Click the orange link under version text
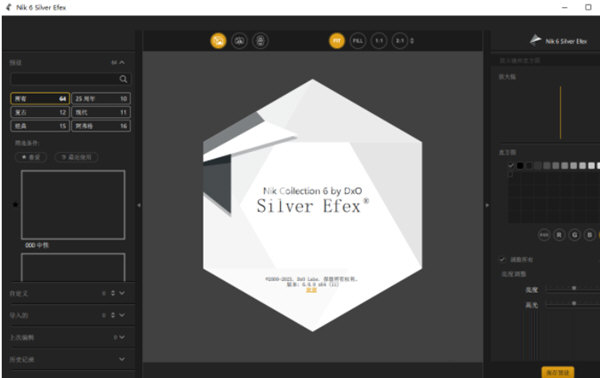The width and height of the screenshot is (600, 378). [311, 290]
